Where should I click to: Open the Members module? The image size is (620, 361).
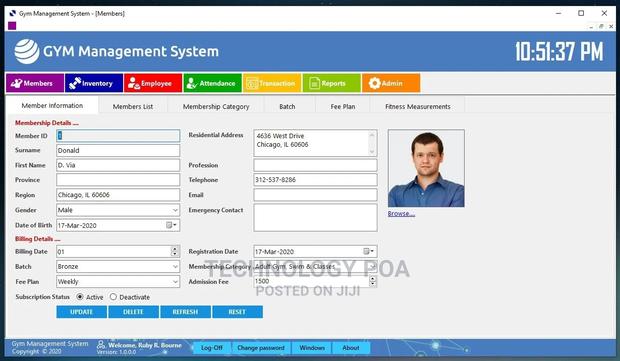click(35, 83)
